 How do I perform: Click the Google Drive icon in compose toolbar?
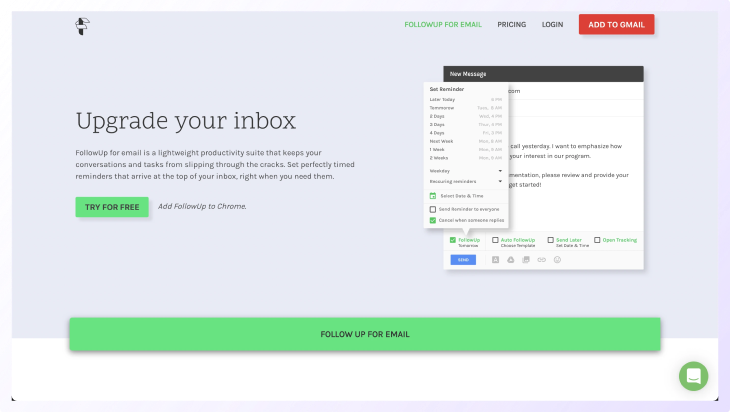tap(511, 260)
